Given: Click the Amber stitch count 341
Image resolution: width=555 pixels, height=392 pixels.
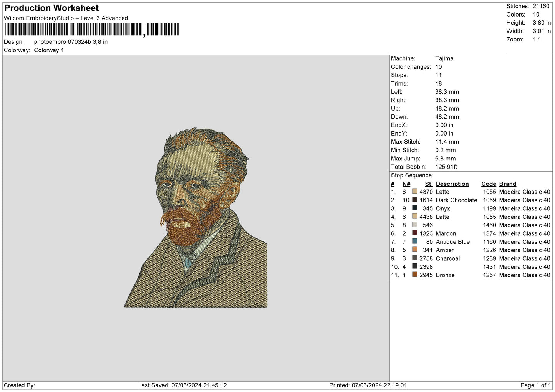Looking at the screenshot, I should click(x=427, y=250).
